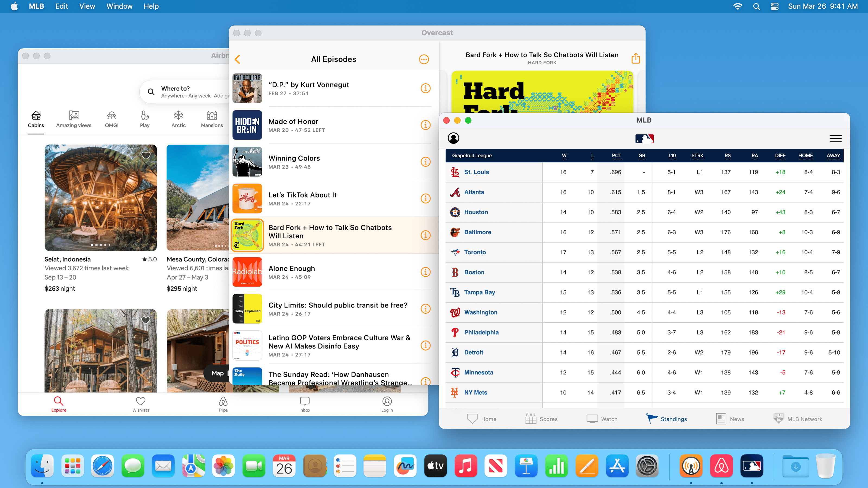Launch Overcast from the Dock
Viewport: 868px width, 488px height.
tap(691, 466)
